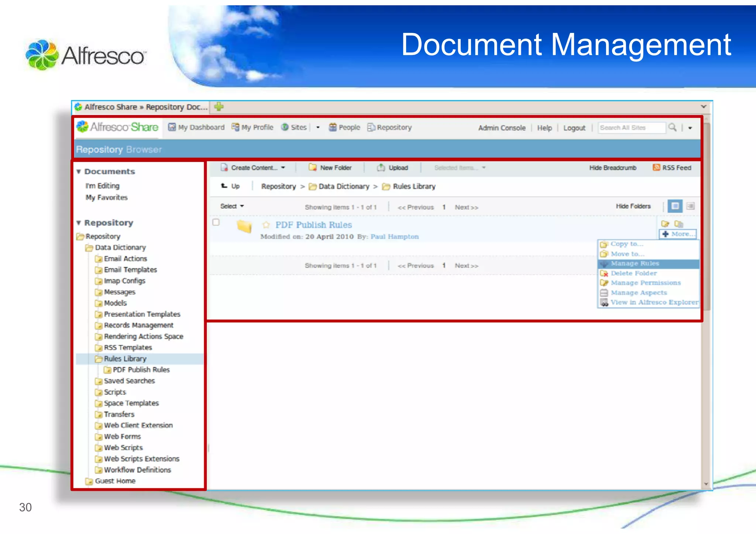Click the Alfresco Share browser tab
Image resolution: width=756 pixels, height=534 pixels.
(x=141, y=107)
